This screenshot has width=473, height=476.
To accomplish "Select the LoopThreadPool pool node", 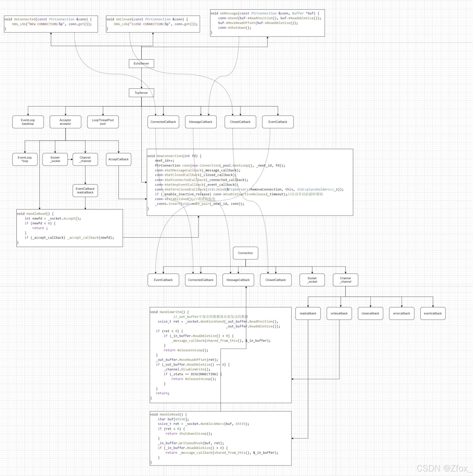I will click(x=103, y=122).
